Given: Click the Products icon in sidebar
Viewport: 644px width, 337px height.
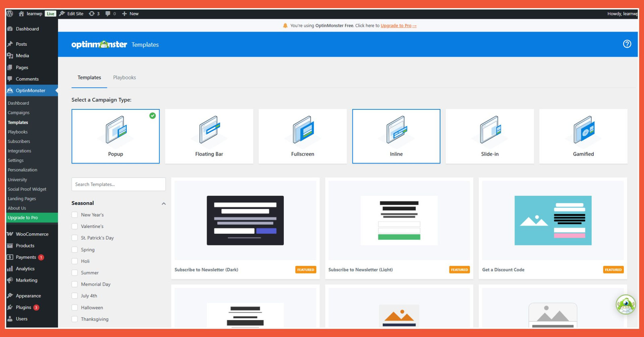Looking at the screenshot, I should coord(10,246).
